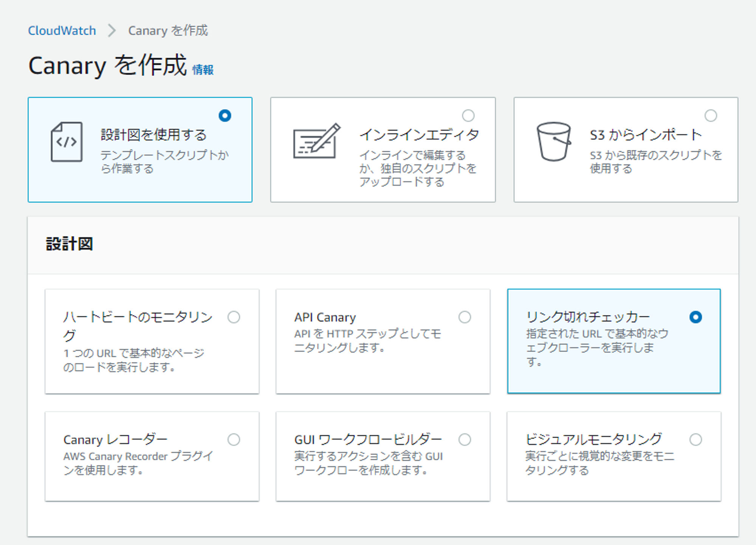The width and height of the screenshot is (756, 545).
Task: Click インラインで編集するか description text
Action: click(x=418, y=168)
